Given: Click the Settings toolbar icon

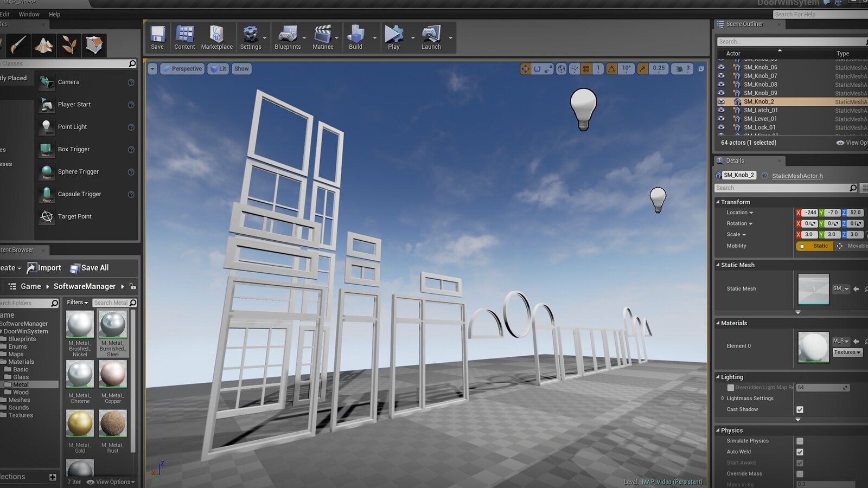Looking at the screenshot, I should click(251, 34).
